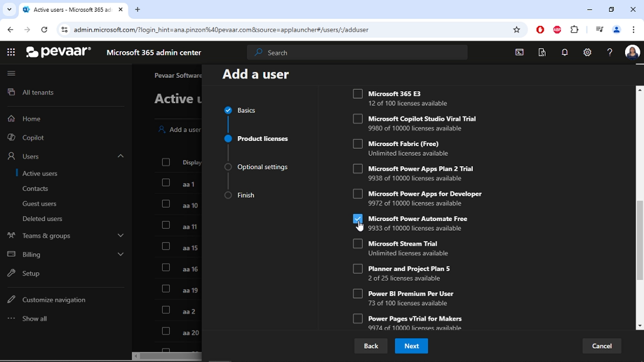Check Microsoft Power Apps Plan 2 Trial
This screenshot has height=362, width=644.
tap(358, 169)
